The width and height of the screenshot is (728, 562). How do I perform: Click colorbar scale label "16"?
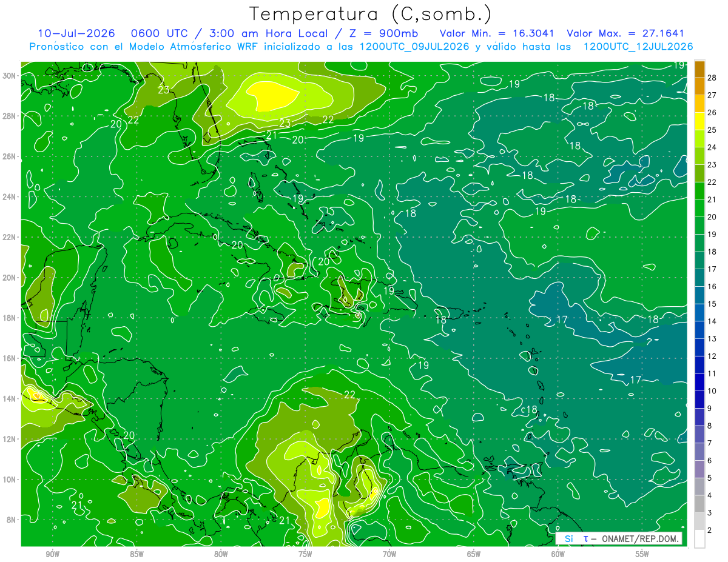pyautogui.click(x=712, y=287)
